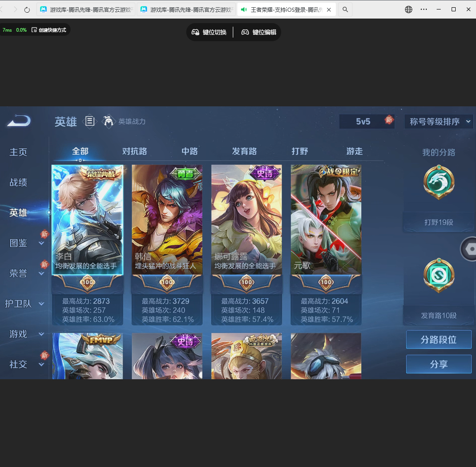Switch to the 发育路 tab

click(x=245, y=151)
